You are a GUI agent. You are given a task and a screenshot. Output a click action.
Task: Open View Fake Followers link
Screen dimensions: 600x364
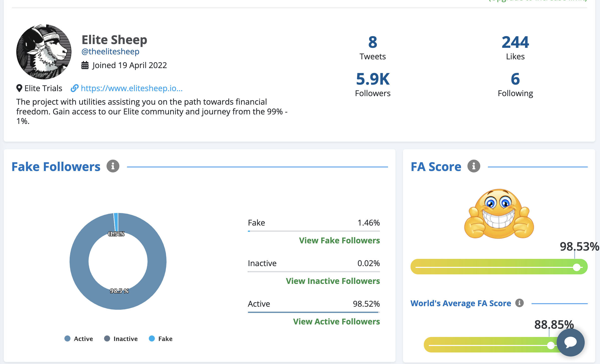(x=339, y=240)
